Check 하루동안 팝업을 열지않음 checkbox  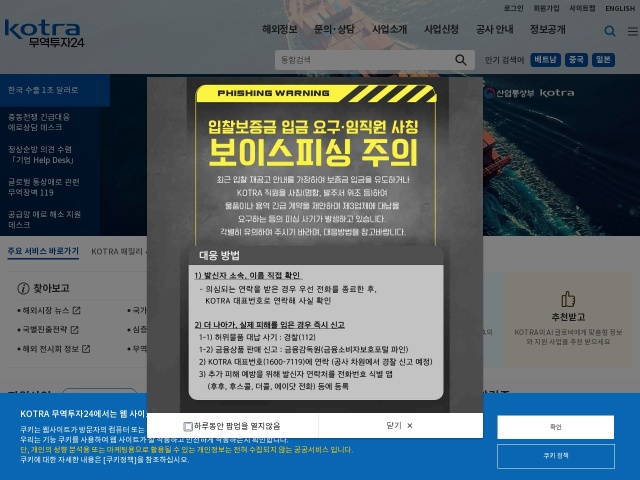(x=188, y=427)
